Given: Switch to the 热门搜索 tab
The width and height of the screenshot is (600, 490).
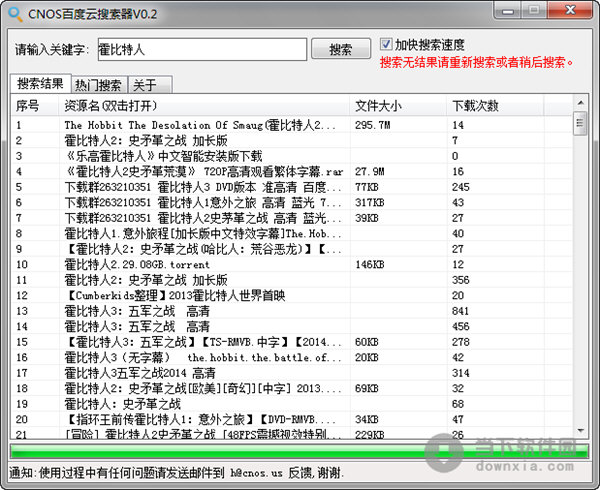Looking at the screenshot, I should pyautogui.click(x=98, y=85).
